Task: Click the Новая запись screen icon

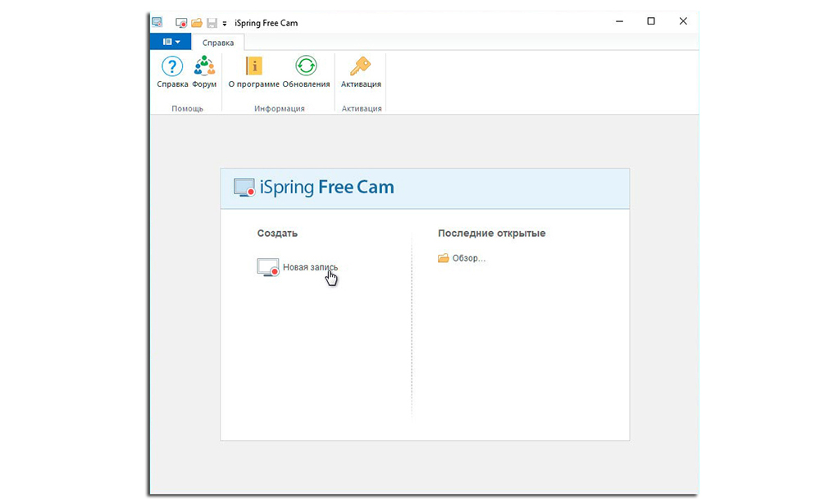Action: (268, 267)
